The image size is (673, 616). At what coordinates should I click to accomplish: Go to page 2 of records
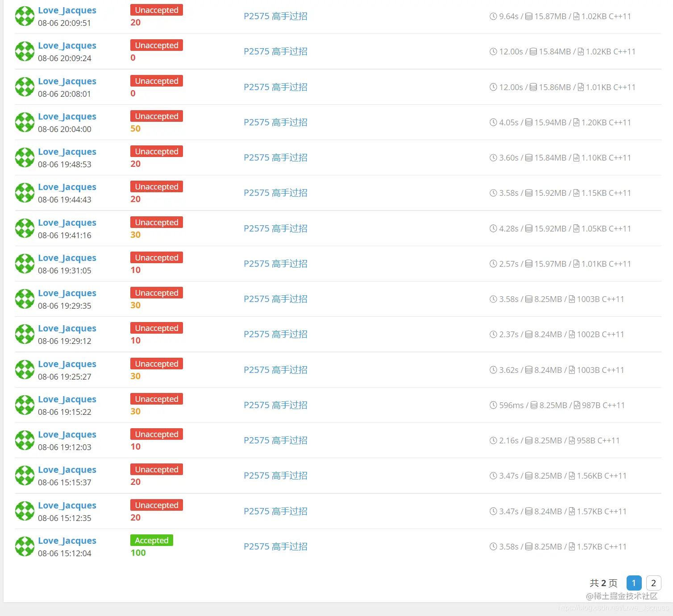tap(653, 583)
